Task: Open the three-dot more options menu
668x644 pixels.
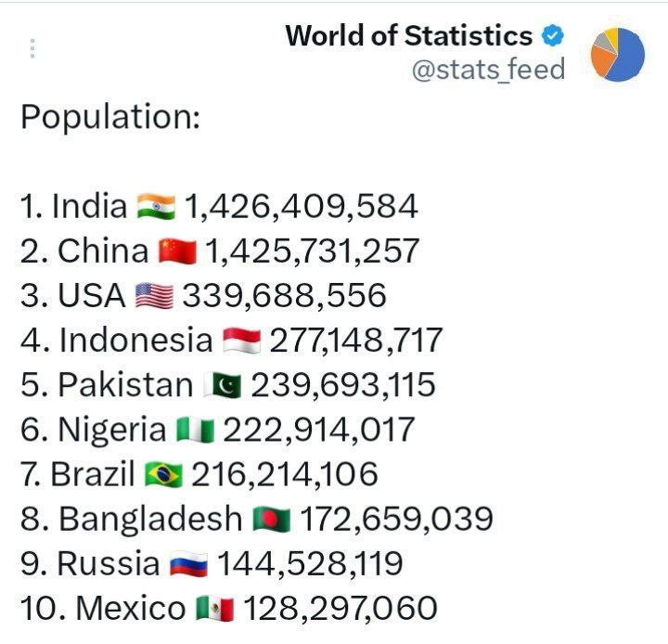Action: click(x=32, y=48)
